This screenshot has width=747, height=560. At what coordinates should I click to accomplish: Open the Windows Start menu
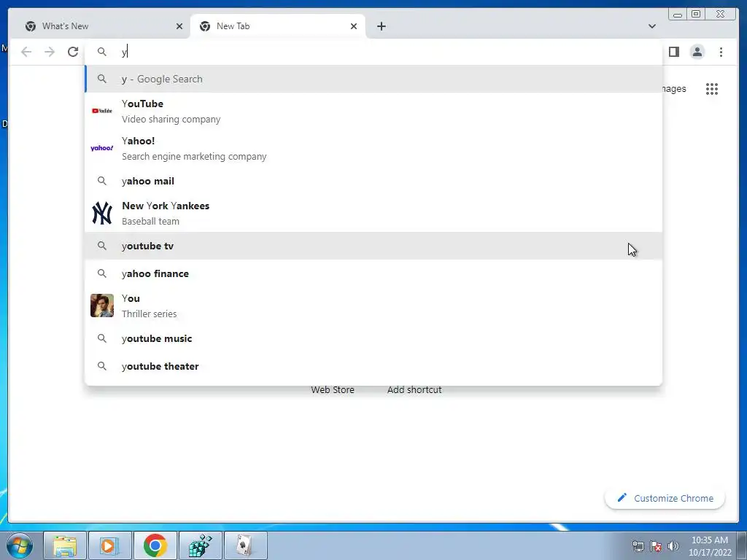click(x=19, y=545)
